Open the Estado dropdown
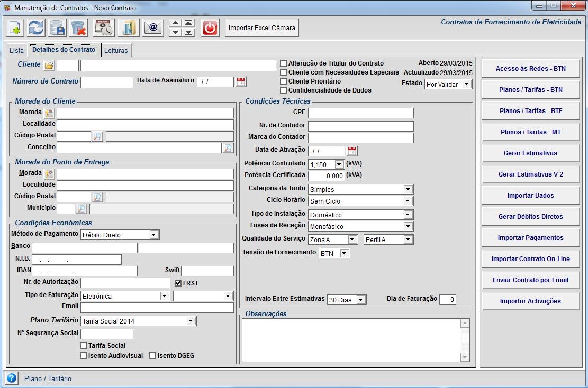Image resolution: width=588 pixels, height=388 pixels. coord(466,84)
